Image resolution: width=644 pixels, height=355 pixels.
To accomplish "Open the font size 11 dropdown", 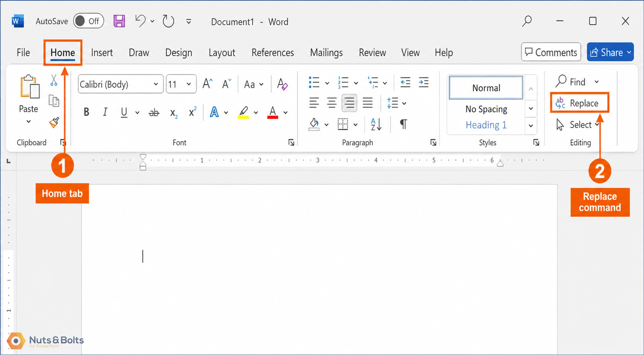I will coord(189,84).
